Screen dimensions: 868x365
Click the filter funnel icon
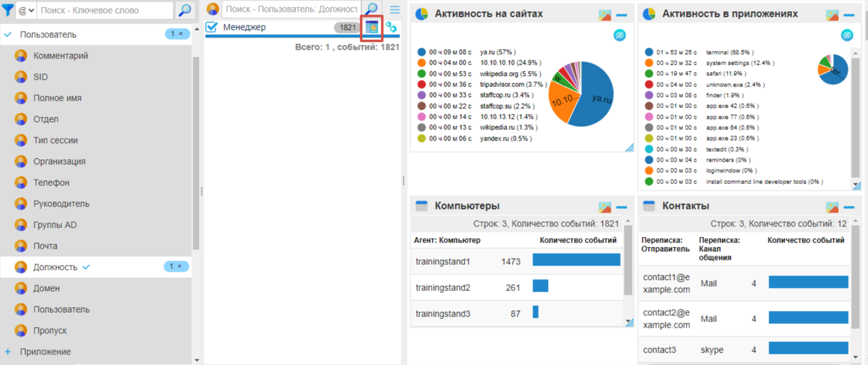tap(10, 10)
